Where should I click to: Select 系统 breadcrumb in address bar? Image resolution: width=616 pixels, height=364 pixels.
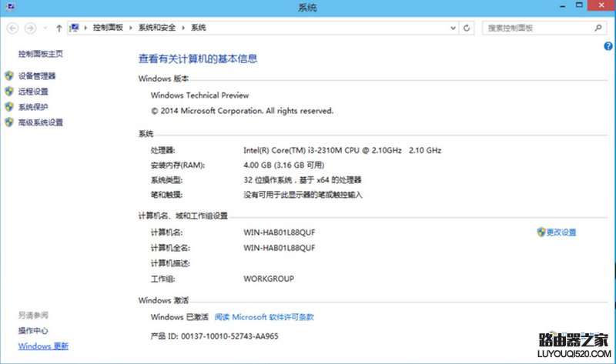coord(199,28)
